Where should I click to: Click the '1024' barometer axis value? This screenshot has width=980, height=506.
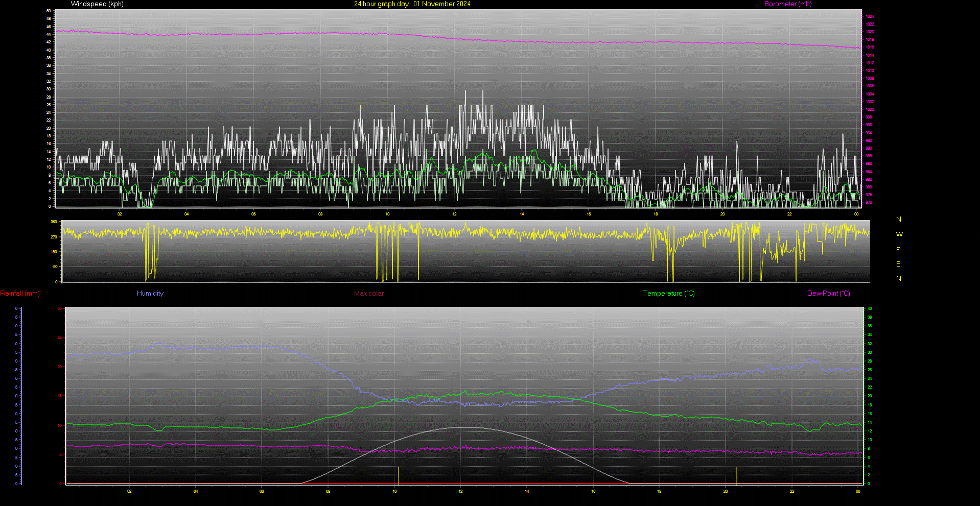870,16
